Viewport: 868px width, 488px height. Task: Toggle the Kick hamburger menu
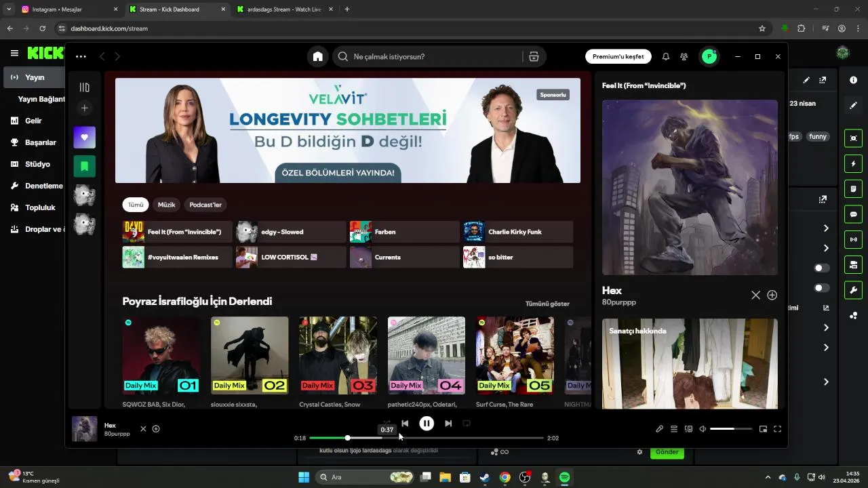(14, 53)
